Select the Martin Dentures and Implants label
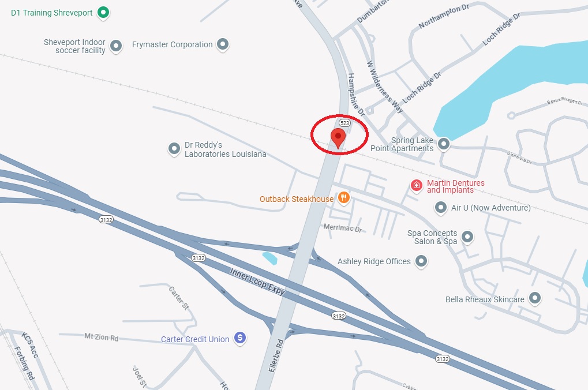The height and width of the screenshot is (390, 588). pos(456,186)
